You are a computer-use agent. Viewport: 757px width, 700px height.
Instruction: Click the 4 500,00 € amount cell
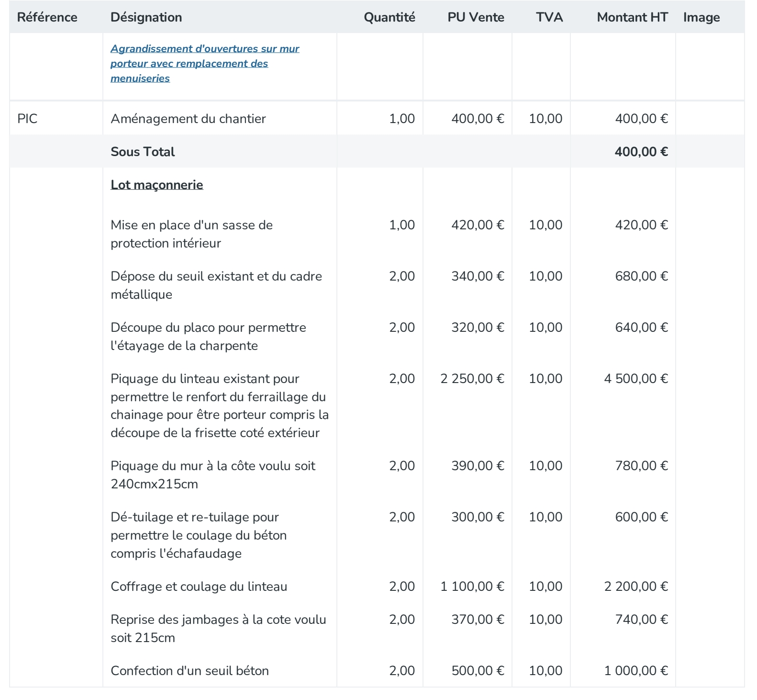click(636, 379)
